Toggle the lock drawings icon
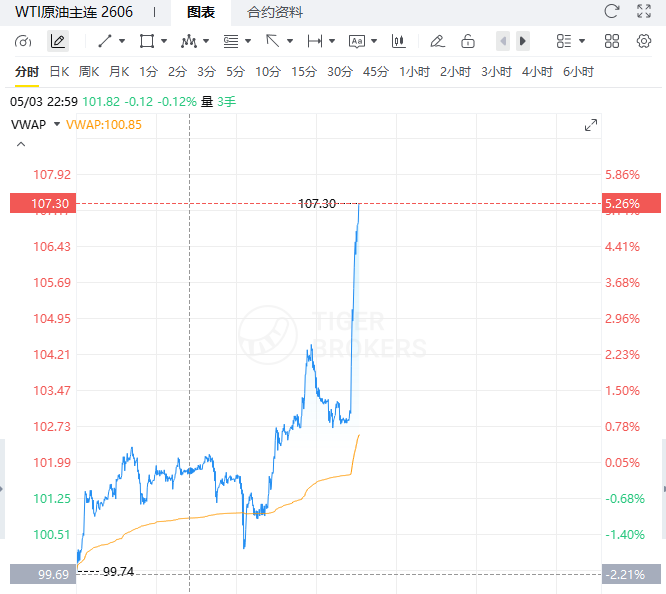Image resolution: width=666 pixels, height=594 pixels. click(x=468, y=41)
